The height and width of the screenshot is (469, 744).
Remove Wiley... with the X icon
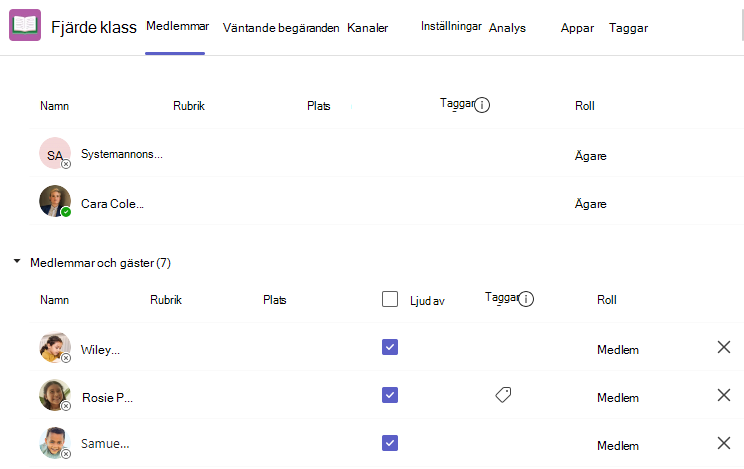[x=724, y=347]
